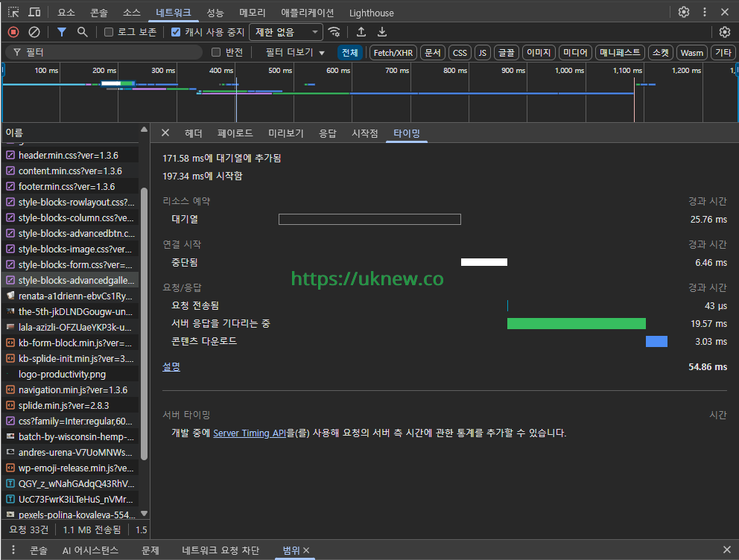Open the 제한 없음 throttling dropdown
This screenshot has height=560, width=739.
pos(285,33)
